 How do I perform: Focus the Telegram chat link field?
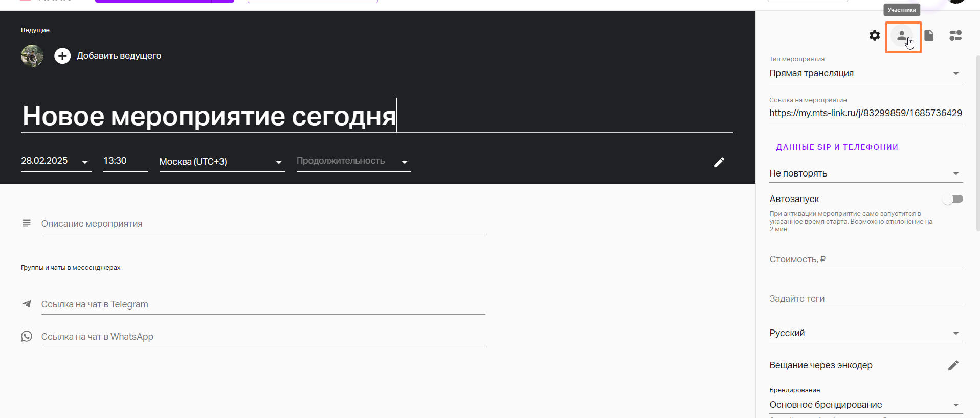(263, 304)
